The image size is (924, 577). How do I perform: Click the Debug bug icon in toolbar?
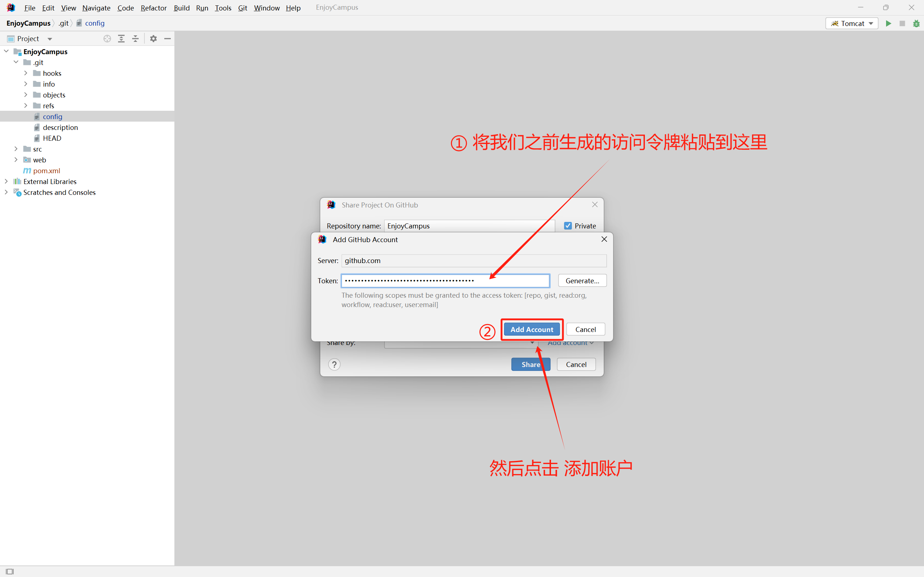click(916, 23)
